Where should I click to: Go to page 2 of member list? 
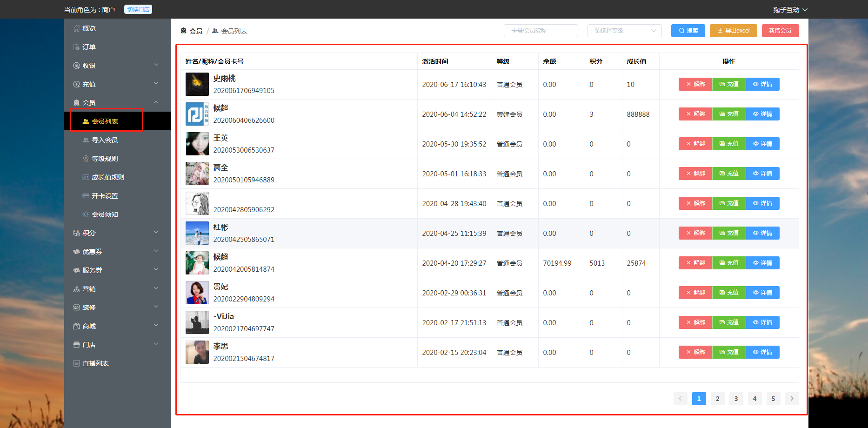coord(717,399)
